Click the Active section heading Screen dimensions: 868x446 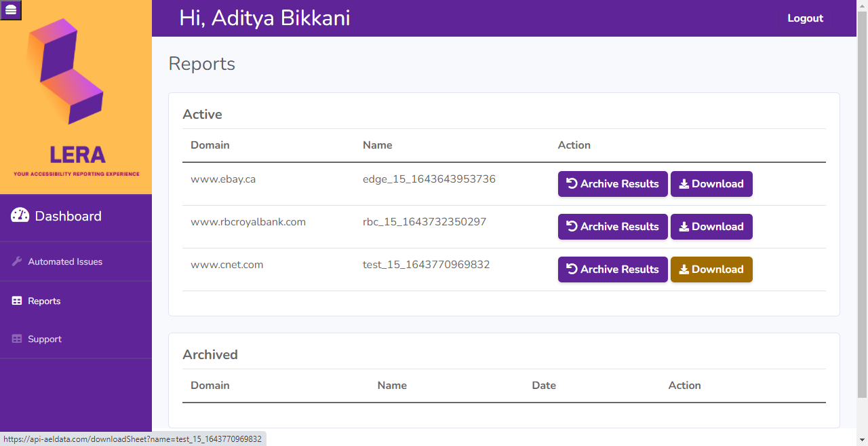coord(202,114)
